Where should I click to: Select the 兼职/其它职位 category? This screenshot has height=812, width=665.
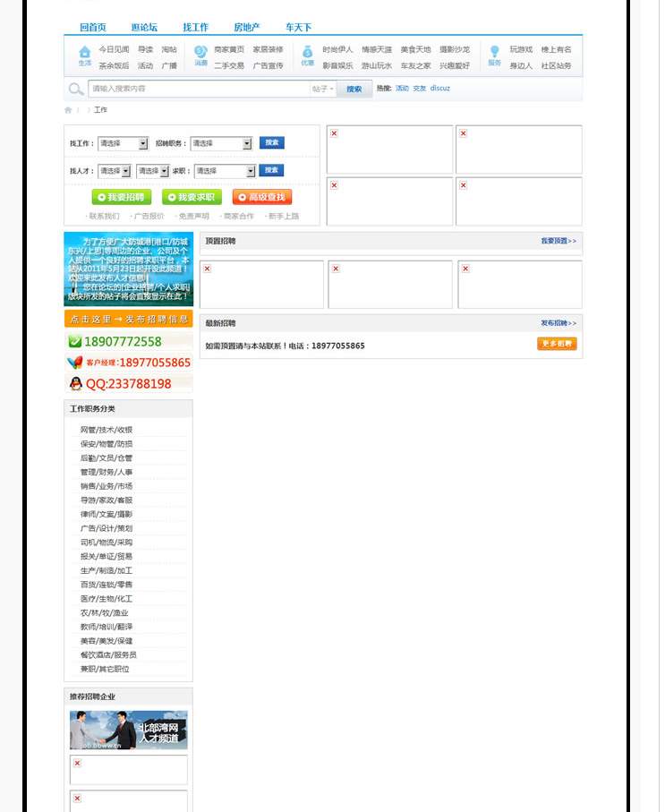[105, 669]
